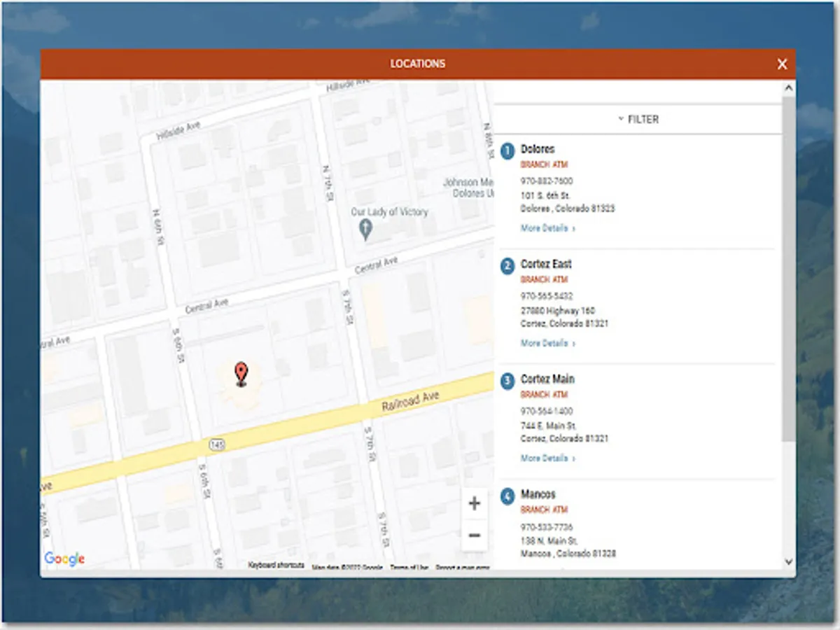Click address 138 N. Main St.
Viewport: 840px width, 630px height.
(x=549, y=540)
